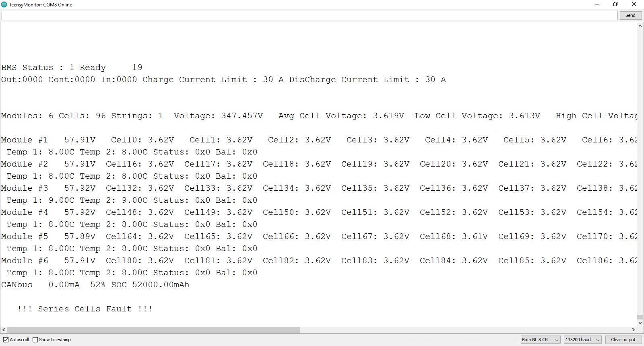Click the 'Temp 2: 9.00C' reading under Module #3
The image size is (644, 346).
click(x=114, y=200)
